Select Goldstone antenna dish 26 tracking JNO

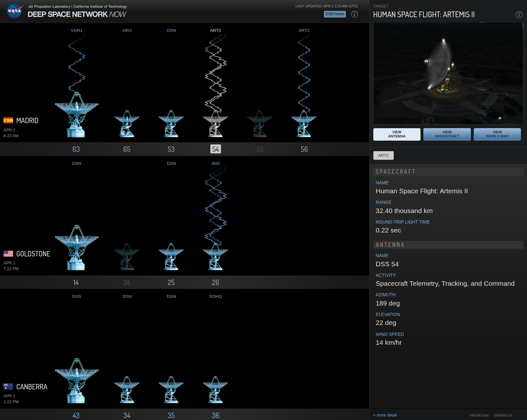[216, 257]
